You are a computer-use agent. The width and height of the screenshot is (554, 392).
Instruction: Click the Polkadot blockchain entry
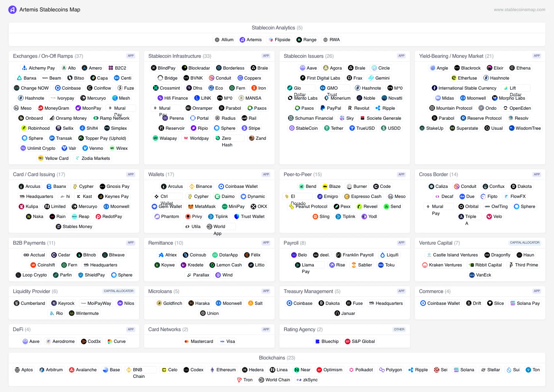pos(361,370)
